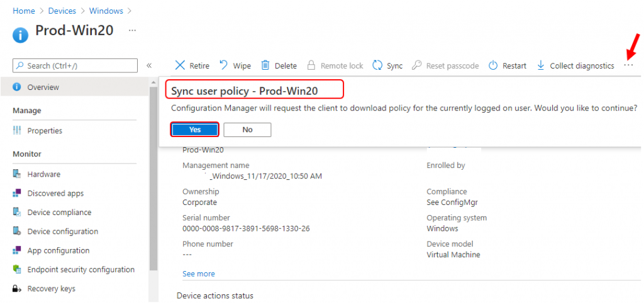The width and height of the screenshot is (644, 305).
Task: Click the Reset passcode key icon
Action: [x=416, y=65]
